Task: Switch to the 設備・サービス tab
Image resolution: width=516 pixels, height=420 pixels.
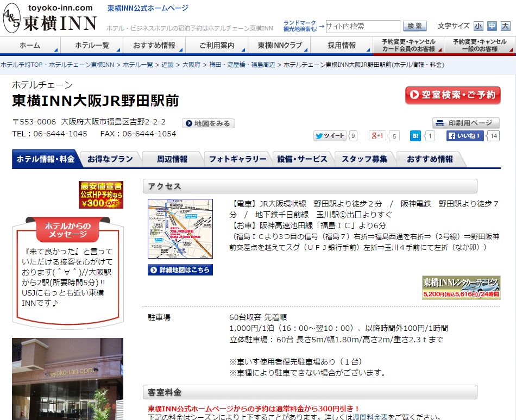Action: 303,159
